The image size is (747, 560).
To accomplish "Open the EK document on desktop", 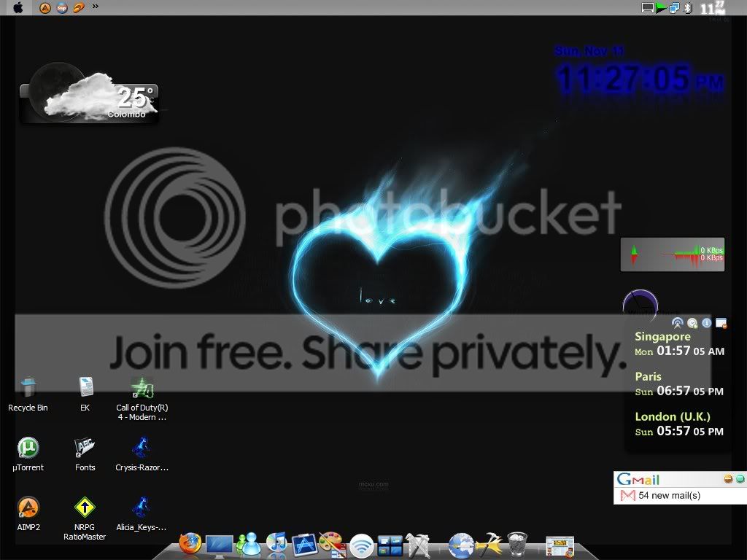I will 85,394.
